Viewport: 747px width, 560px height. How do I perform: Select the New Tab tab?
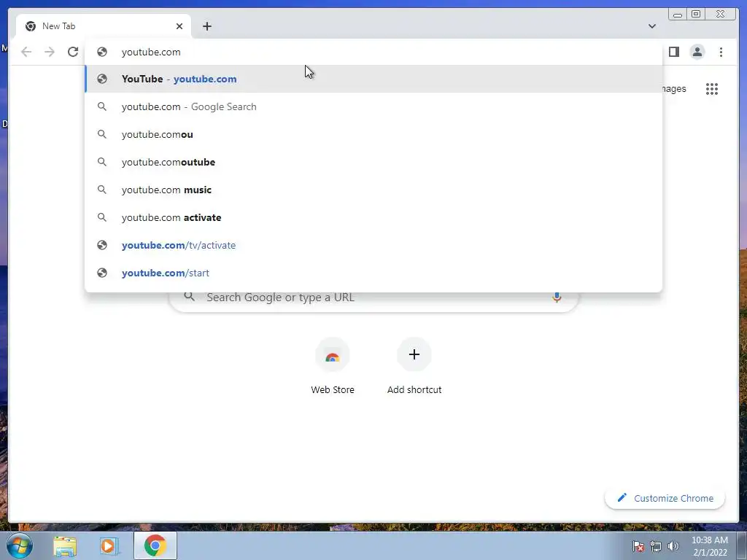(104, 26)
